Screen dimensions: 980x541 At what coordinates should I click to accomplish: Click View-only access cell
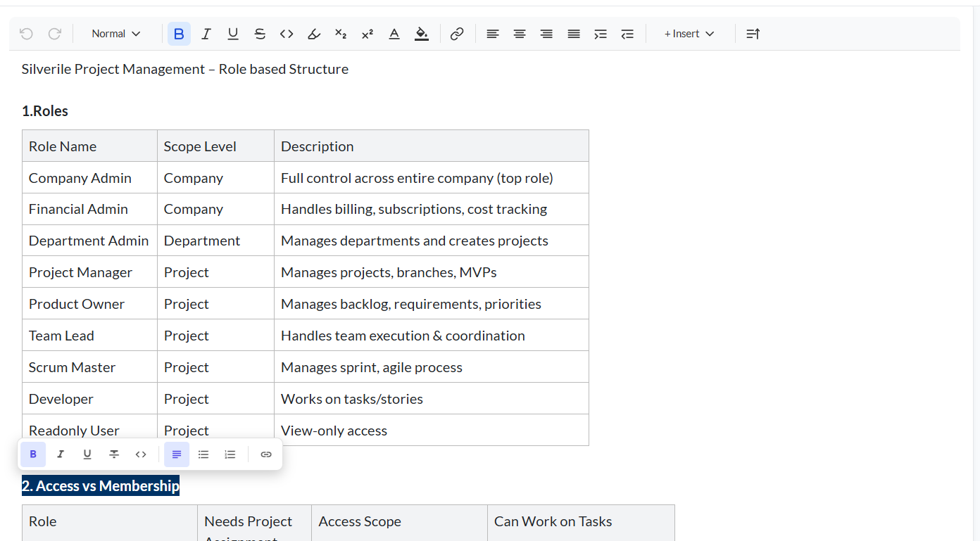(x=432, y=431)
